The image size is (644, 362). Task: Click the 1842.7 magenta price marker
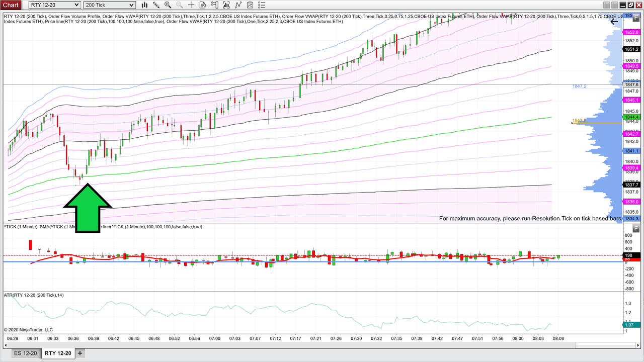631,134
